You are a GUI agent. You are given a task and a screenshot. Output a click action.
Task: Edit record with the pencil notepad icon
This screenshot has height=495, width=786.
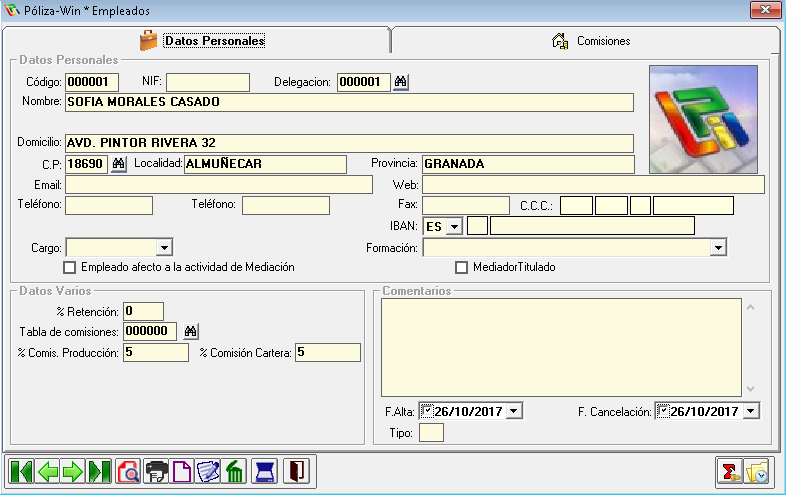tap(208, 471)
